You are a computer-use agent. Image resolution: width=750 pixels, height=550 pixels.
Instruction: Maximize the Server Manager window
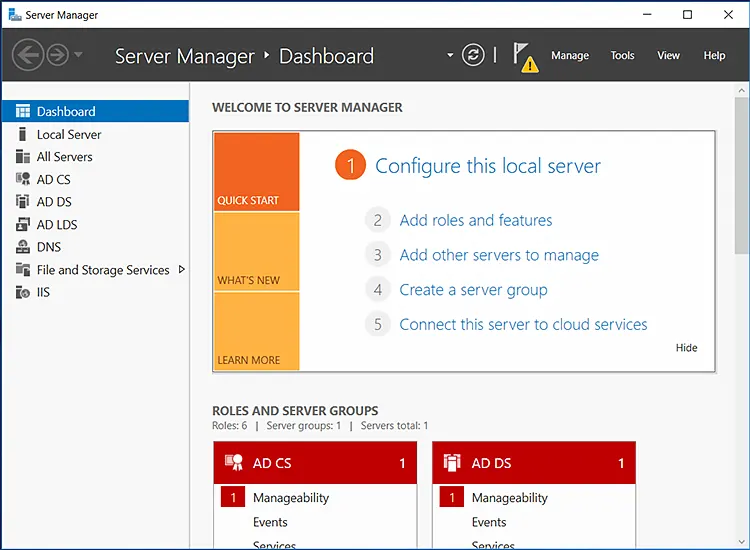coord(687,15)
